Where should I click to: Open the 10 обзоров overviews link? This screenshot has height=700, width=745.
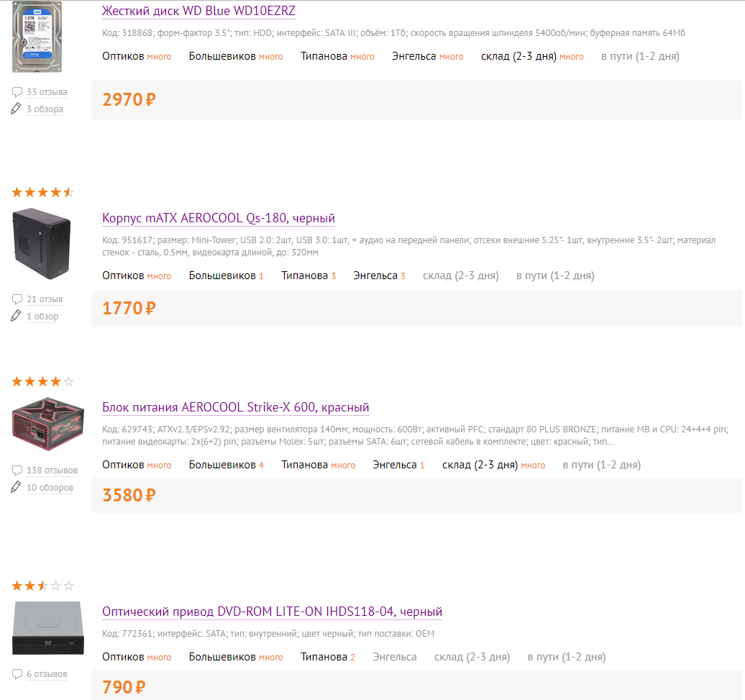point(50,488)
